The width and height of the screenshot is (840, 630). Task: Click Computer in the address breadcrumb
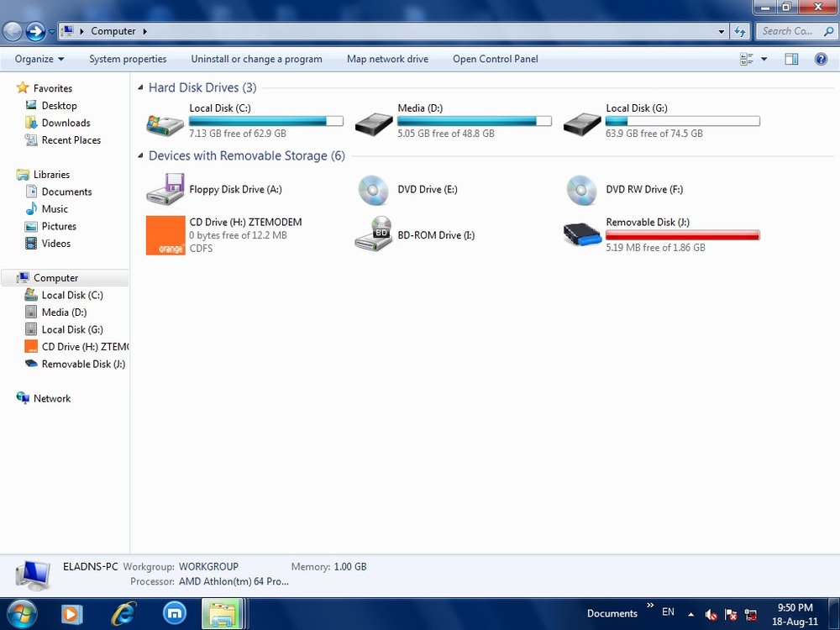click(113, 31)
